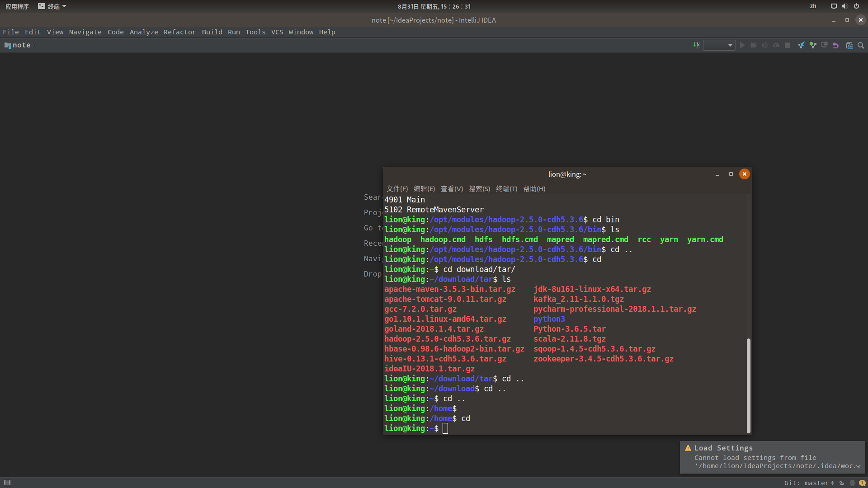Click the terminal prompt cursor line

[416, 428]
